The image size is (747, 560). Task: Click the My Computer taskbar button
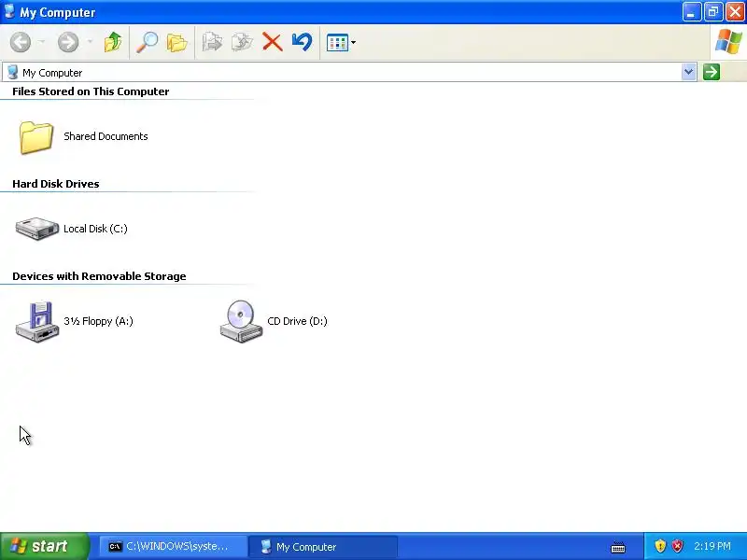(322, 546)
